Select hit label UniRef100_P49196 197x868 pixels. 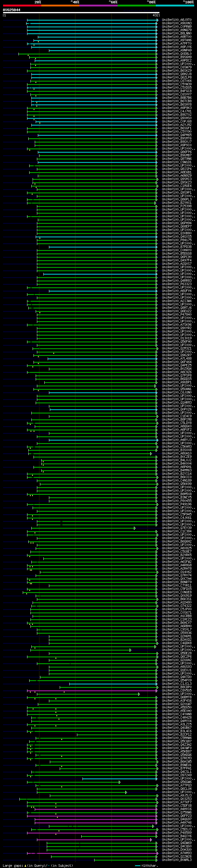[177, 504]
